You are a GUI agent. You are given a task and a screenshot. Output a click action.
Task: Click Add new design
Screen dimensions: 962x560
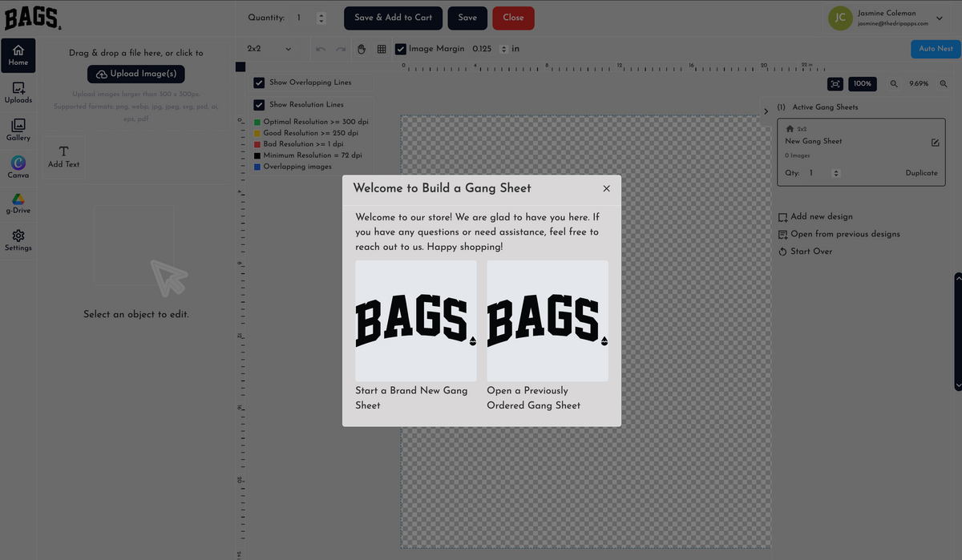tap(815, 216)
